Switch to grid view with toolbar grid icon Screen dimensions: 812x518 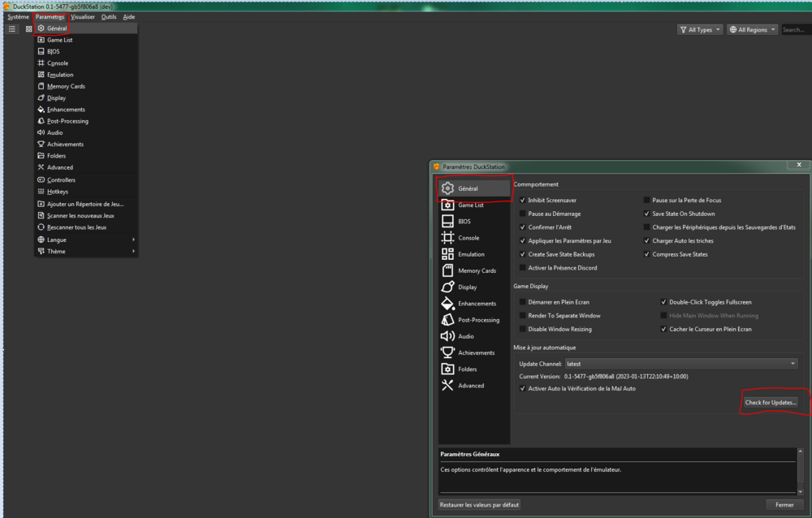pos(29,29)
